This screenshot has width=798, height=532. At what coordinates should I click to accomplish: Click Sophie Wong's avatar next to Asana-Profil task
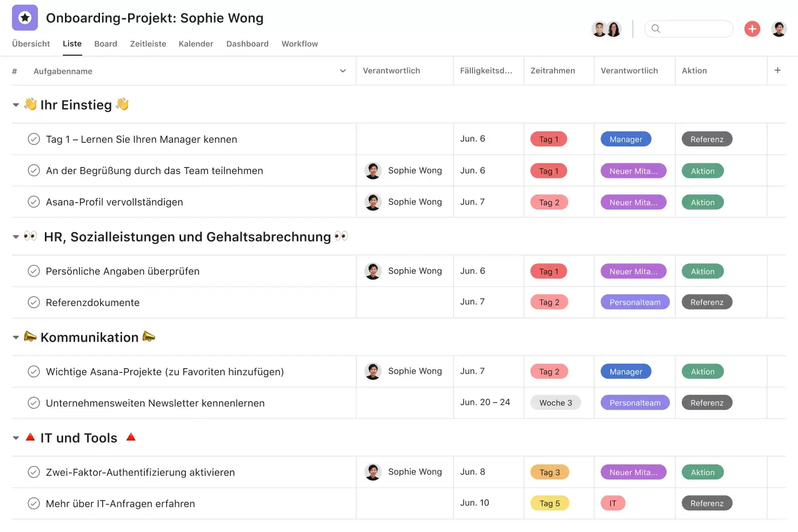tap(373, 202)
